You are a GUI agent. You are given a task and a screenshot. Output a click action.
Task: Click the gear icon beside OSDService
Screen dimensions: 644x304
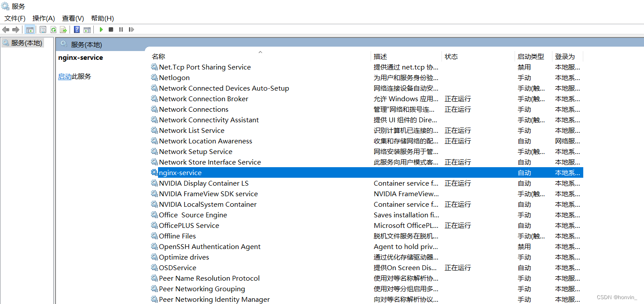pyautogui.click(x=155, y=267)
